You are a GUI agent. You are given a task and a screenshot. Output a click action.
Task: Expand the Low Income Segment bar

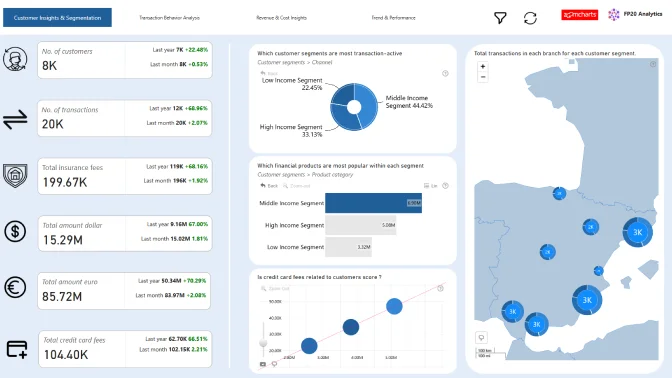[x=348, y=247]
